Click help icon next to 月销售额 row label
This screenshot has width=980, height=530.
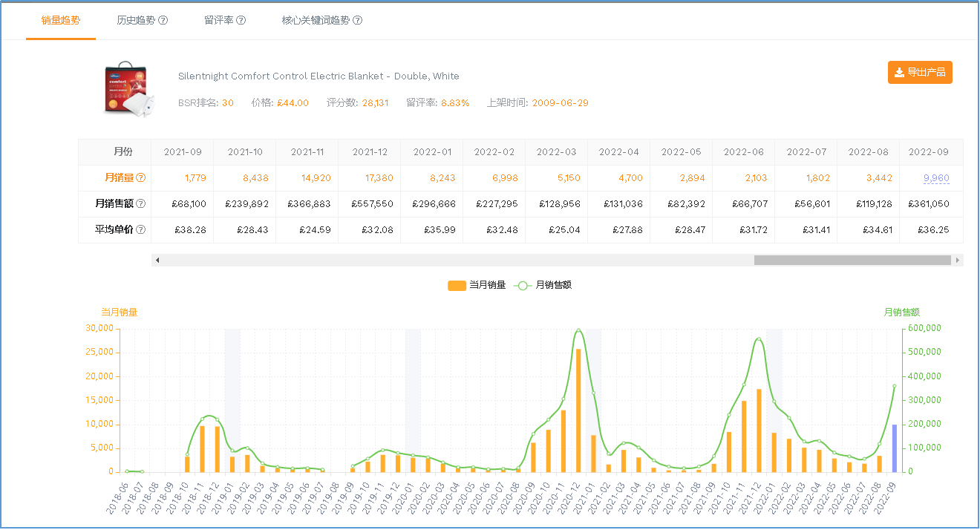click(140, 204)
